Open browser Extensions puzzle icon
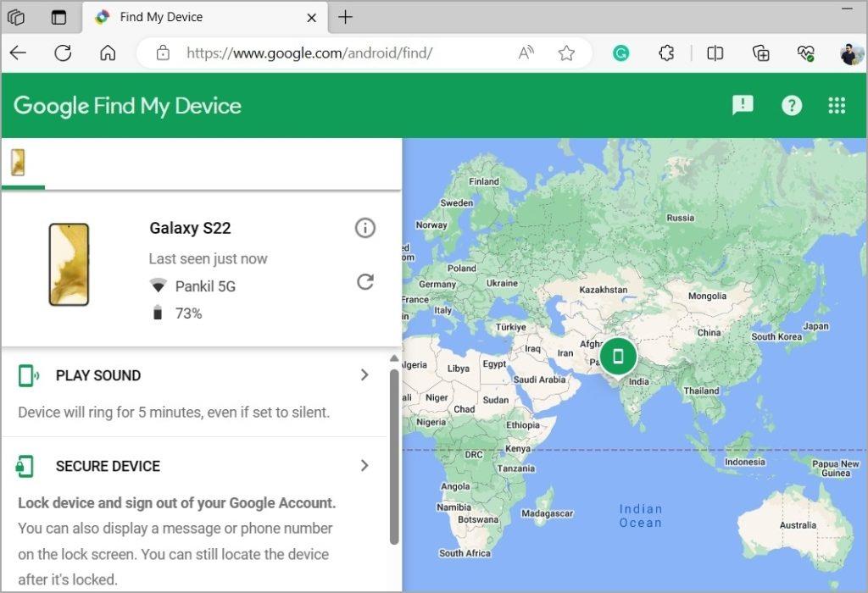Image resolution: width=868 pixels, height=593 pixels. [666, 53]
